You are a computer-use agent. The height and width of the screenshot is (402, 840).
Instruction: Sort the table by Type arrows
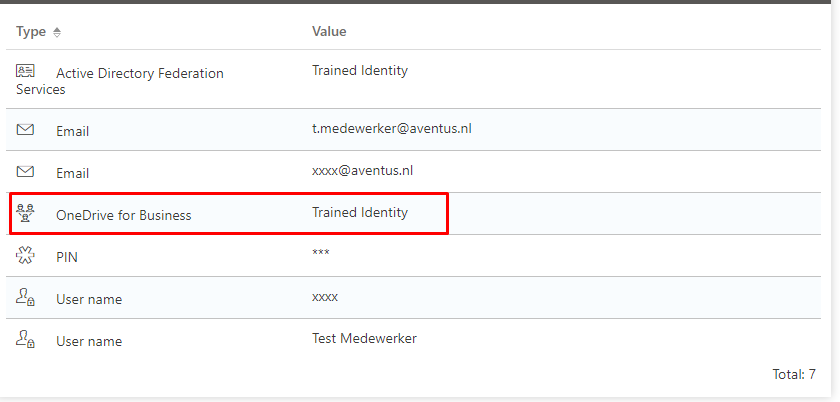click(57, 32)
